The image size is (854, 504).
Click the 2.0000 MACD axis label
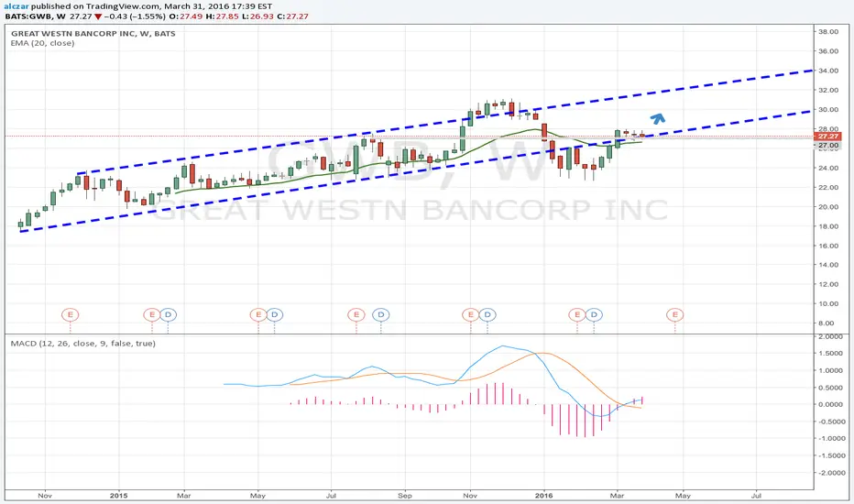830,336
